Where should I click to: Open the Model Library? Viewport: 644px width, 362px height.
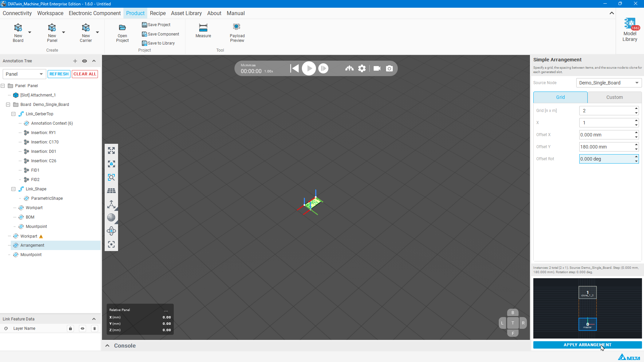click(x=630, y=30)
